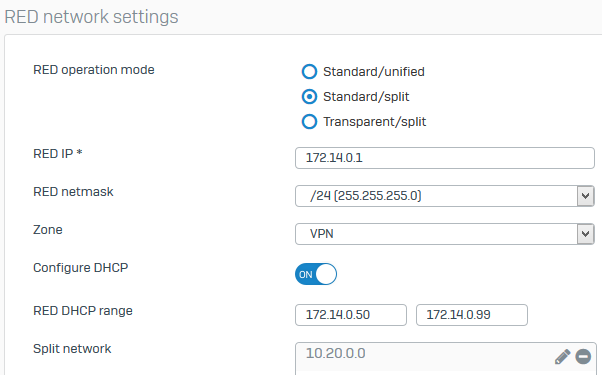Click the RED netmask label
Screen dimensions: 602x375
point(73,192)
